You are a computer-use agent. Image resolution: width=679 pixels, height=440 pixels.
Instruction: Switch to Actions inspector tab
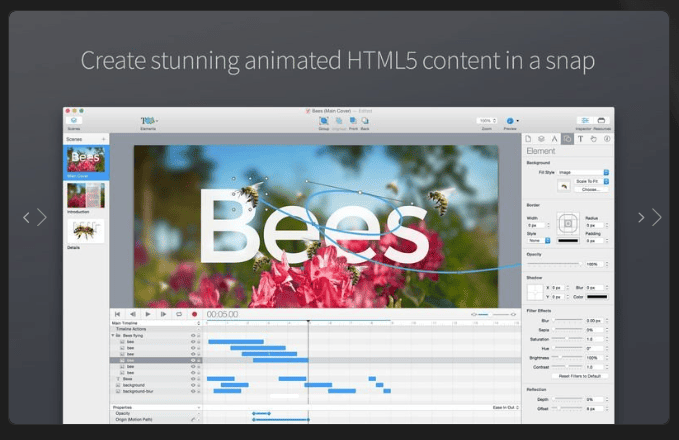point(594,139)
